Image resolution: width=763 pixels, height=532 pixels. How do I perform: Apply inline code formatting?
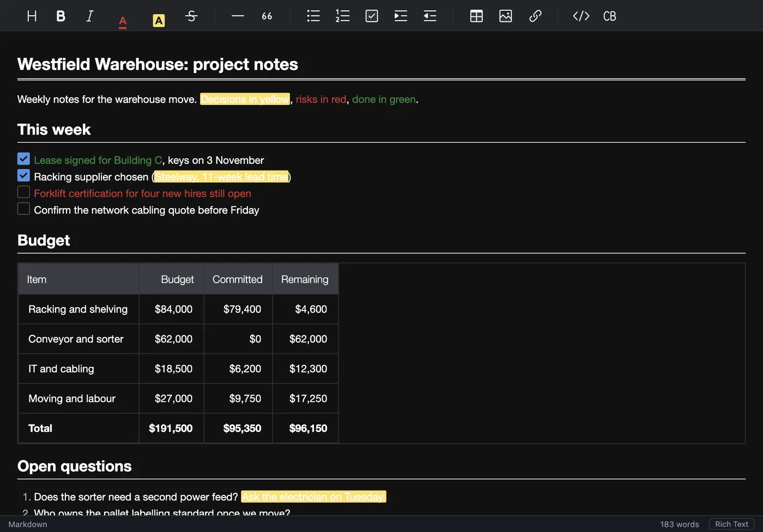coord(581,16)
